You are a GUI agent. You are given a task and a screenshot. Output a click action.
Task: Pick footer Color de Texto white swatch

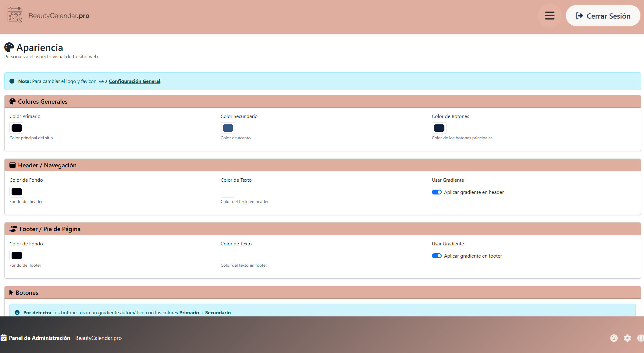coord(228,255)
